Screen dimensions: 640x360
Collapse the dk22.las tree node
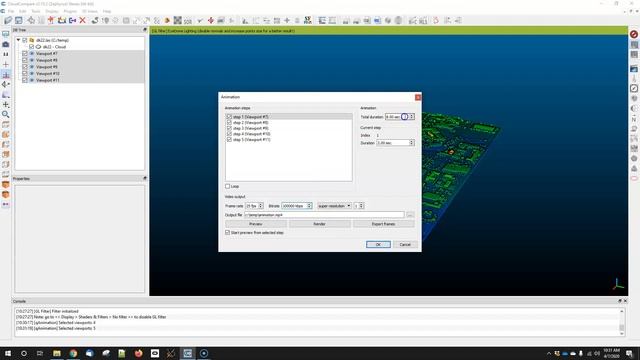point(18,40)
